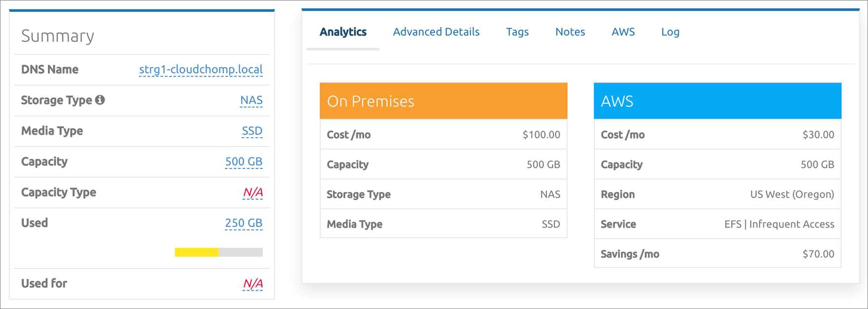Click the 250 GB used value
The width and height of the screenshot is (868, 309).
(x=244, y=223)
